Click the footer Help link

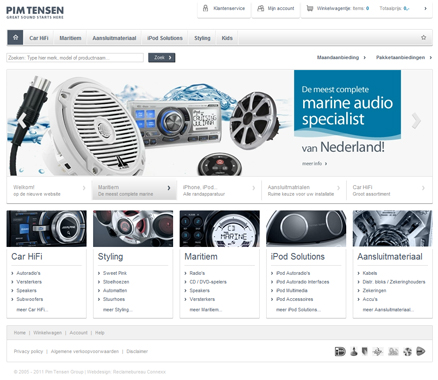click(100, 333)
